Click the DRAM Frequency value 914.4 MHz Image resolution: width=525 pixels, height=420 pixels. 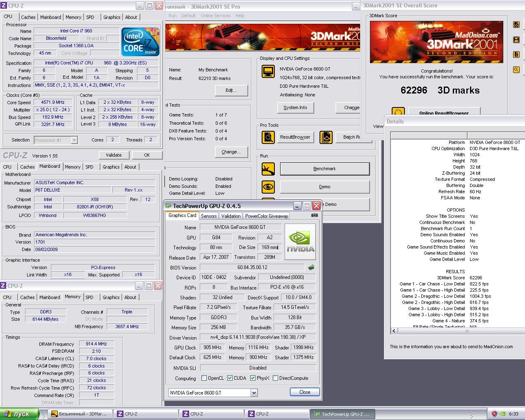(x=96, y=344)
